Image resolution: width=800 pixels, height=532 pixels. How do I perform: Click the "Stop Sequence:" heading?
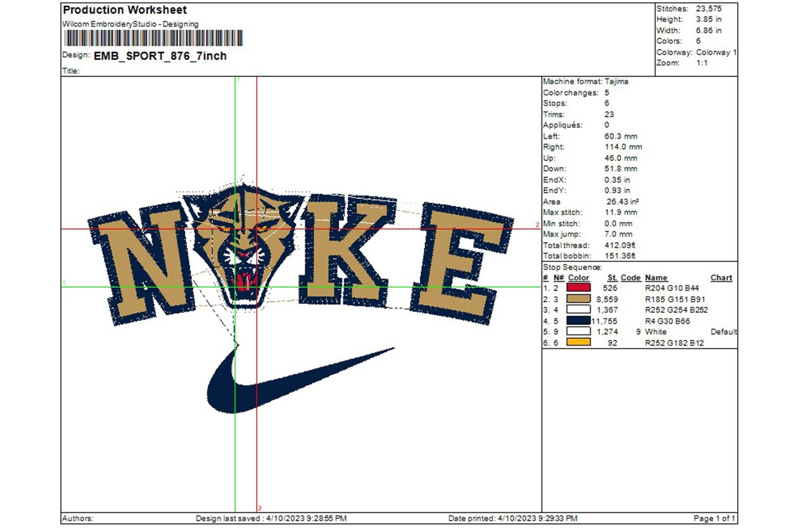click(x=572, y=267)
